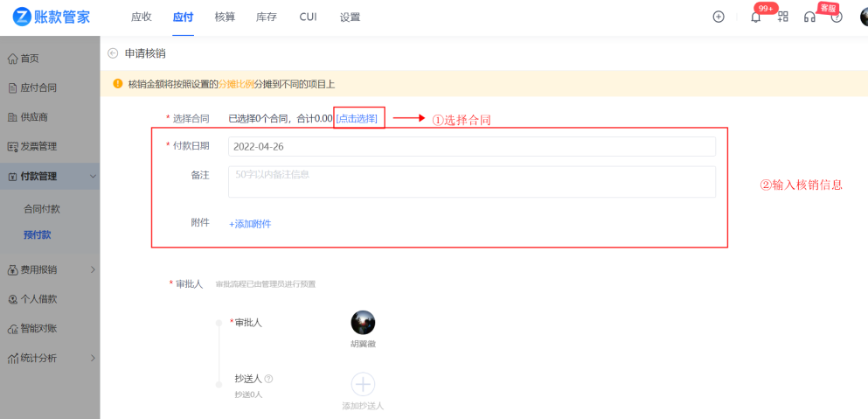Viewport: 868px width, 419px height.
Task: Open notifications bell icon
Action: pos(755,17)
